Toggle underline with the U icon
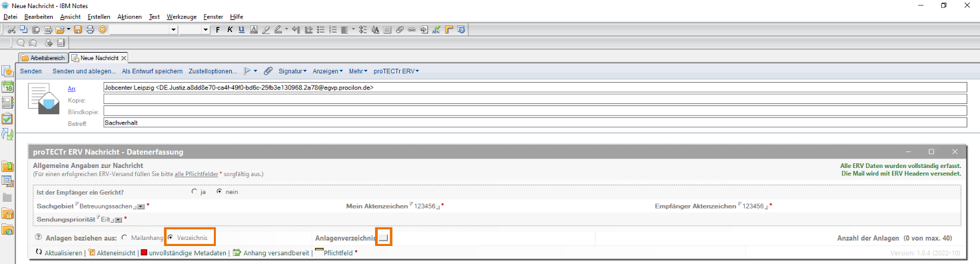The image size is (980, 264). [x=241, y=29]
